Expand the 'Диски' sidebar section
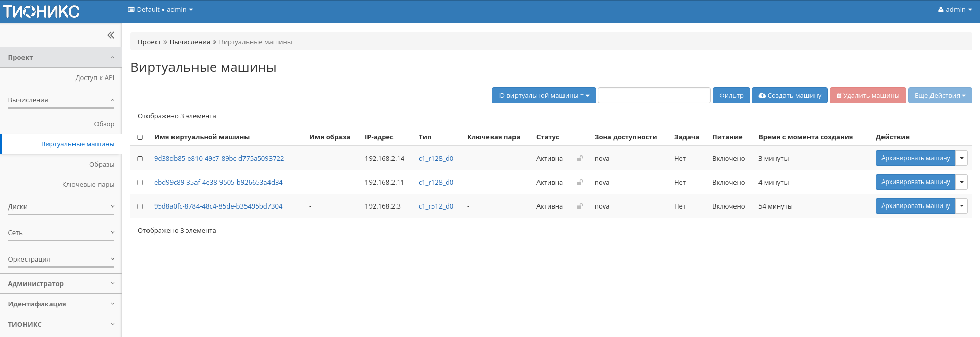 click(61, 207)
